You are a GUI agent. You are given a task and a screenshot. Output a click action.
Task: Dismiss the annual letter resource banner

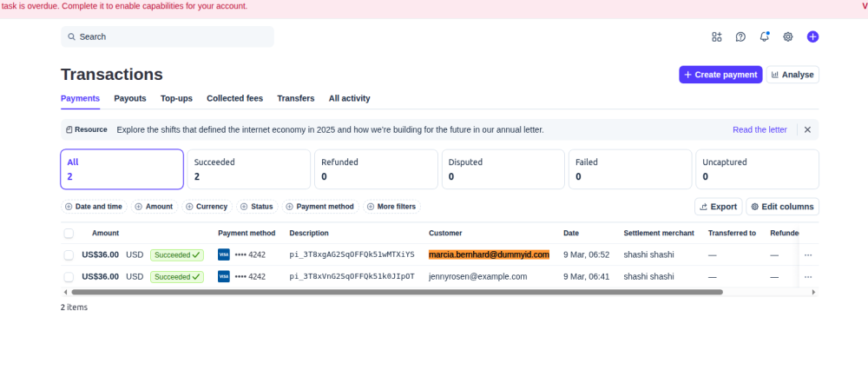point(807,129)
